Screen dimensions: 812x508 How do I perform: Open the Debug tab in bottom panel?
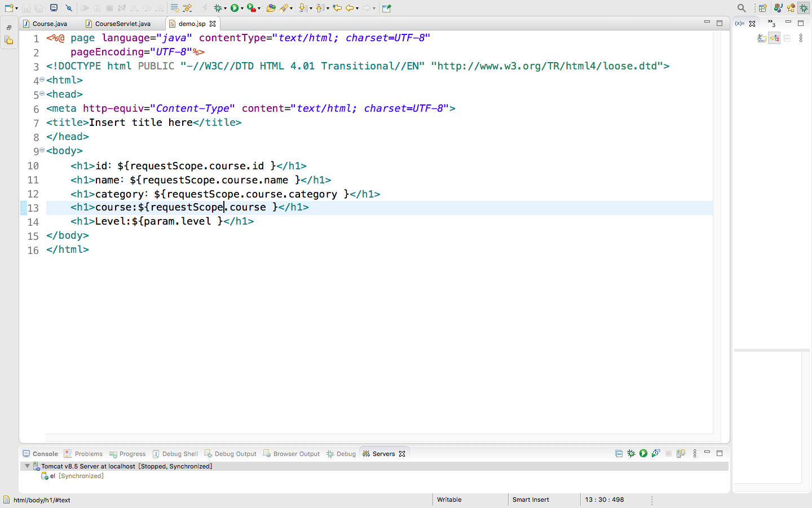tap(341, 454)
